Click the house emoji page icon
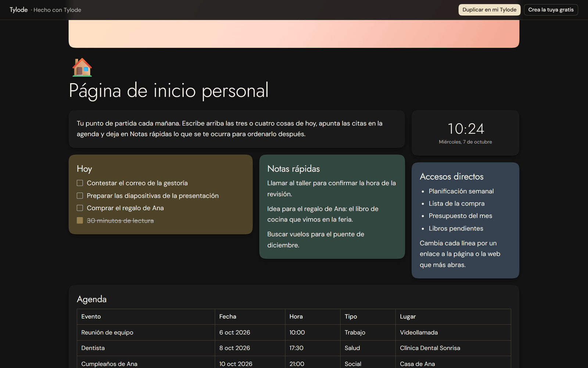This screenshot has width=588, height=368. click(x=82, y=67)
